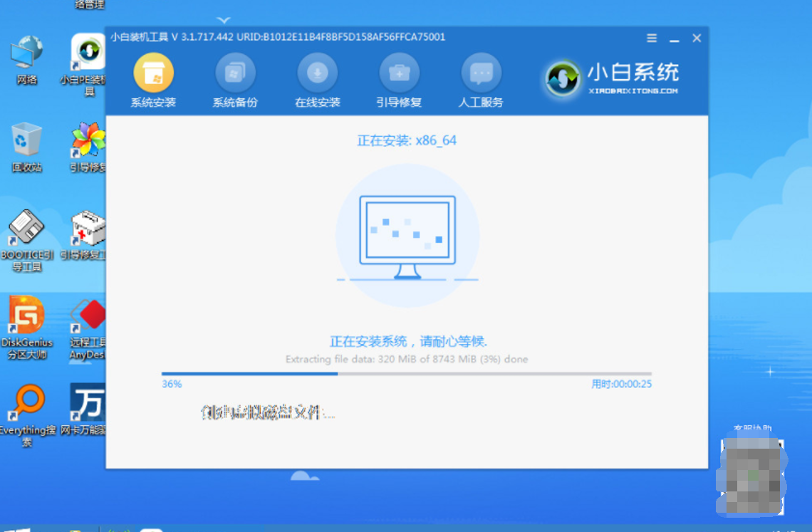Image resolution: width=812 pixels, height=532 pixels.
Task: Open 人工服务 customer service panel
Action: (482, 80)
